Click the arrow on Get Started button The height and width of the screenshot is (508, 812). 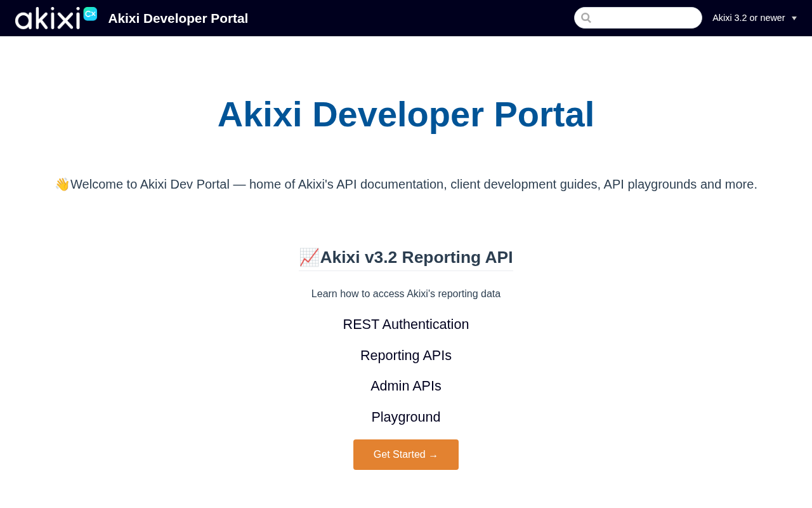433,455
